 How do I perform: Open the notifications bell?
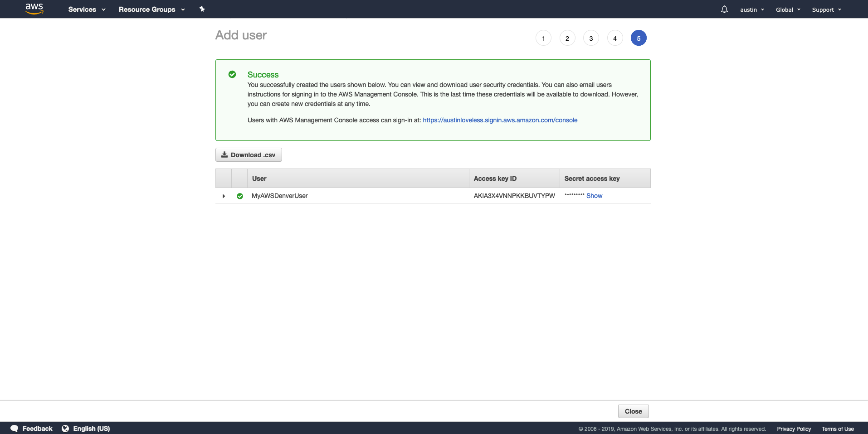(724, 9)
